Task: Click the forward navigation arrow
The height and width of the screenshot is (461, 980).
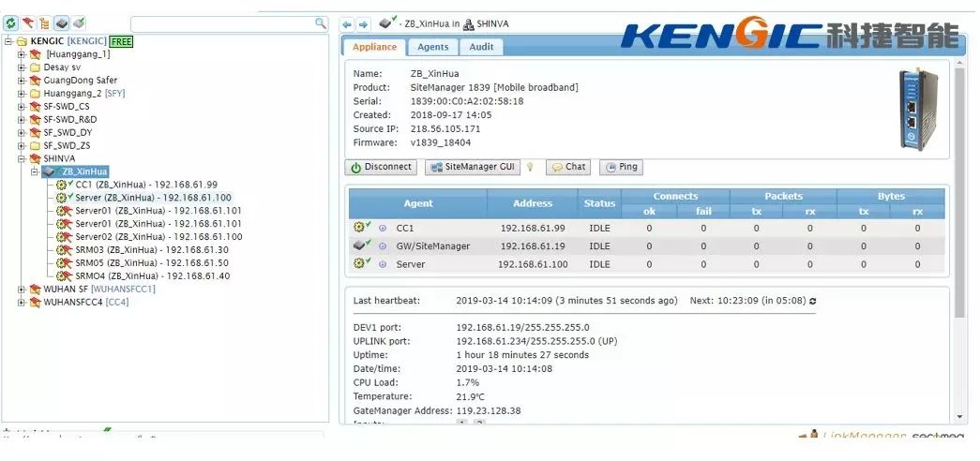Action: [x=363, y=23]
